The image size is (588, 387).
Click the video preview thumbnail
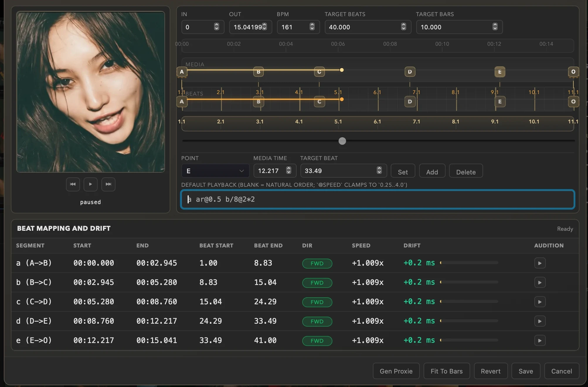pos(91,92)
